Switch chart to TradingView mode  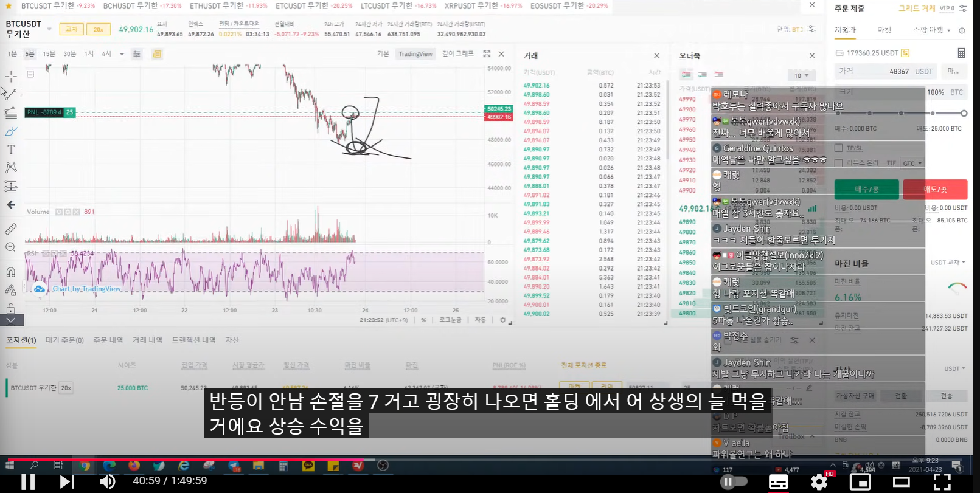pos(415,54)
